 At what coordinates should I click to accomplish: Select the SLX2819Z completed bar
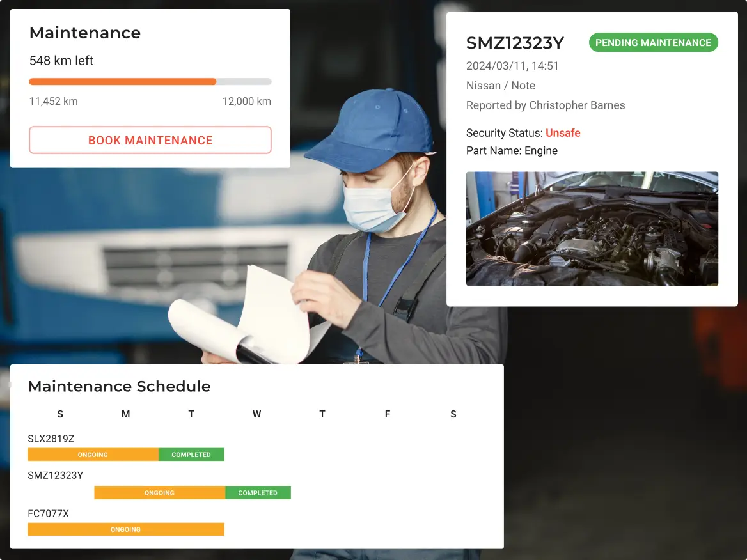click(x=191, y=455)
